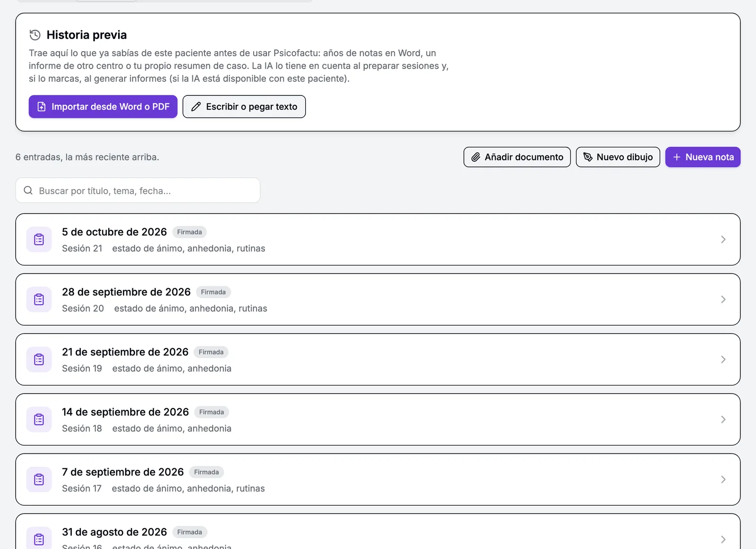Click the note icon for 7 de septiembre de 2026

pyautogui.click(x=39, y=480)
